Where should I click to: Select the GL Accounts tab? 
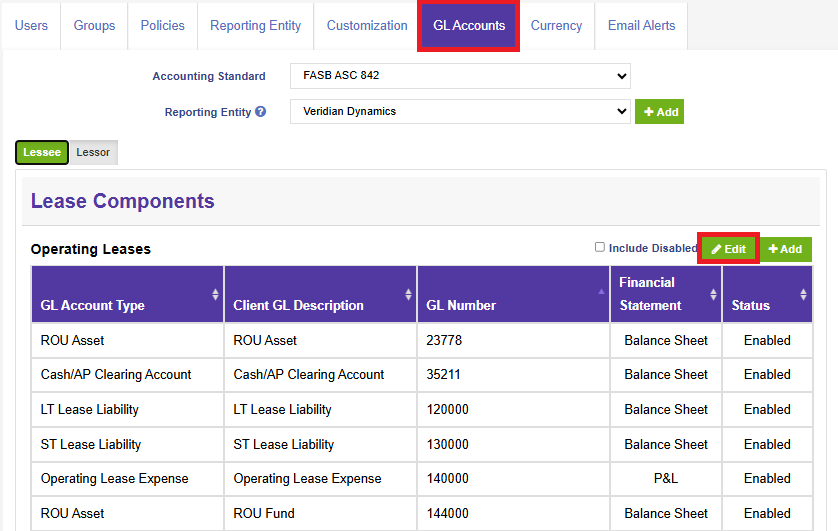[x=469, y=26]
